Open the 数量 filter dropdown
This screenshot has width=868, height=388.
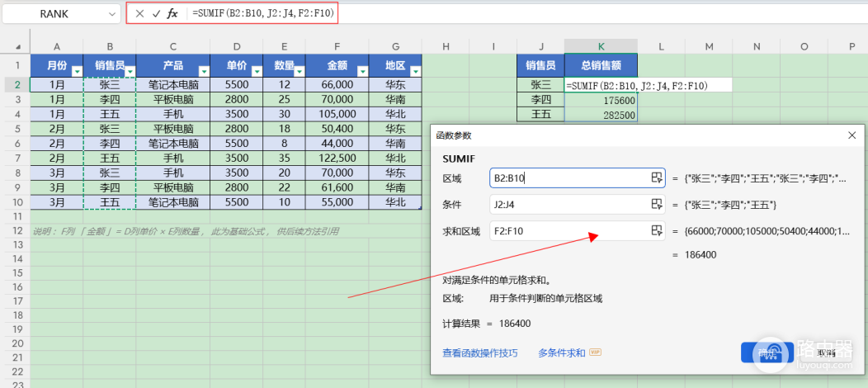(x=299, y=71)
